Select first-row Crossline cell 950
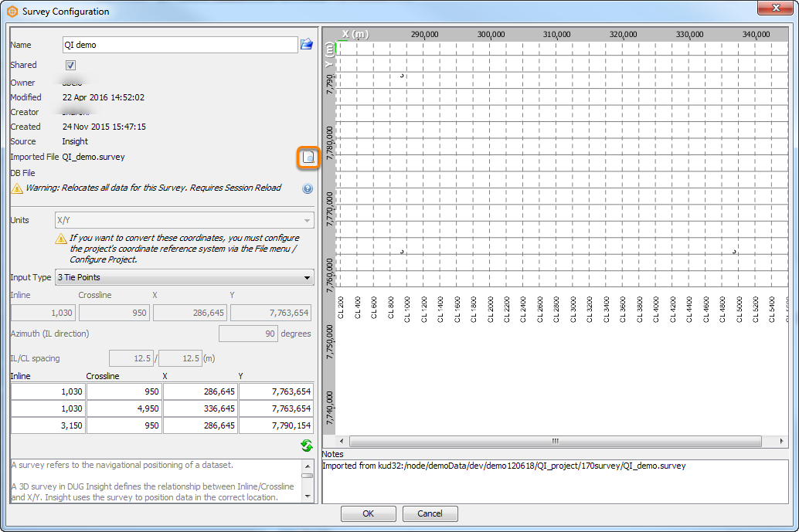Screen dimensions: 799x532 [x=124, y=391]
